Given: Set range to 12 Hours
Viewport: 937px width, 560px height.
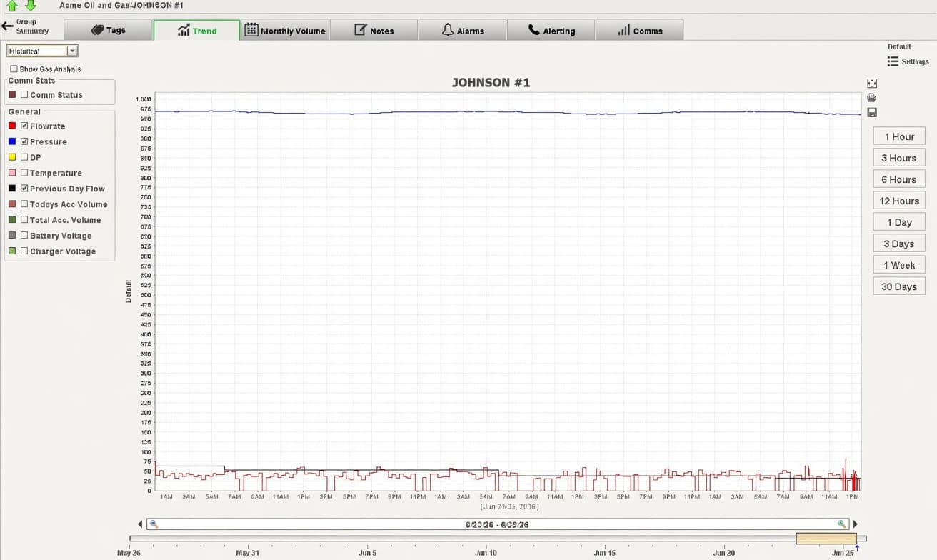Looking at the screenshot, I should 899,201.
